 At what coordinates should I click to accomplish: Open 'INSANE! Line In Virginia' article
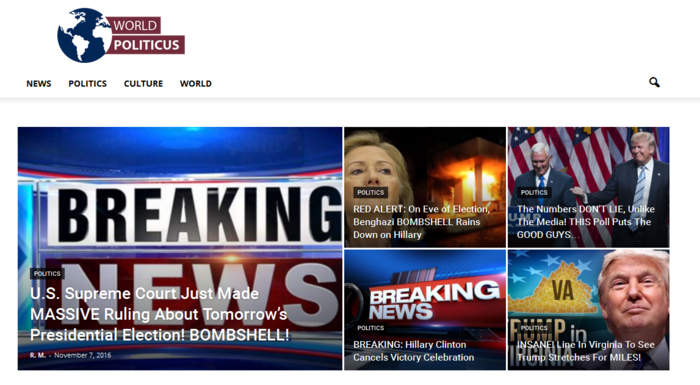(586, 351)
